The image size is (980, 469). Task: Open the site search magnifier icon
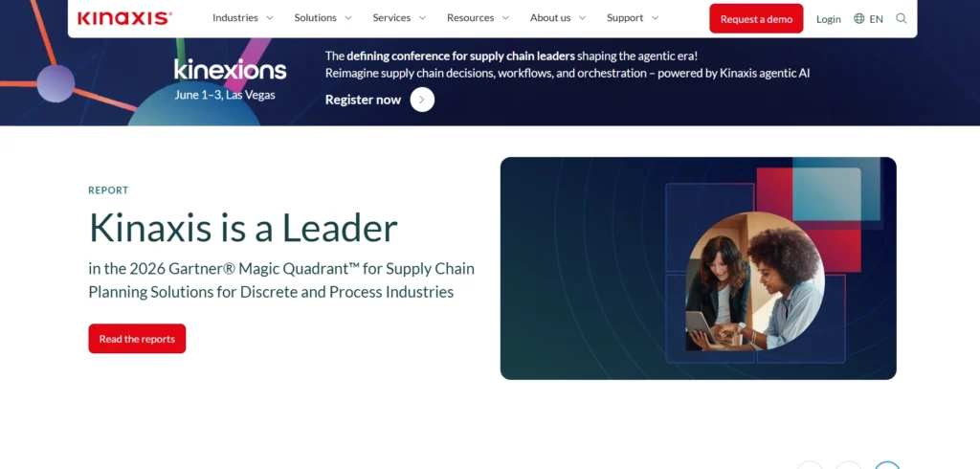coord(902,19)
